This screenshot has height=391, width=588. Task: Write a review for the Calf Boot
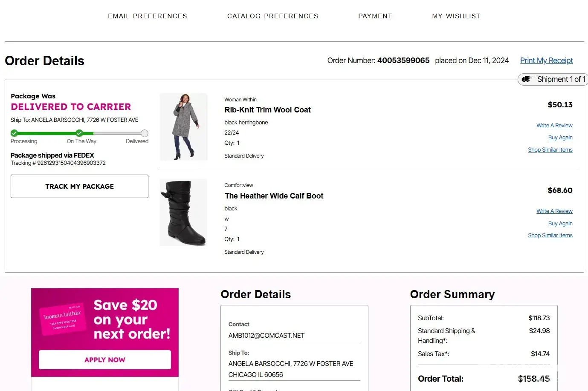(x=554, y=211)
